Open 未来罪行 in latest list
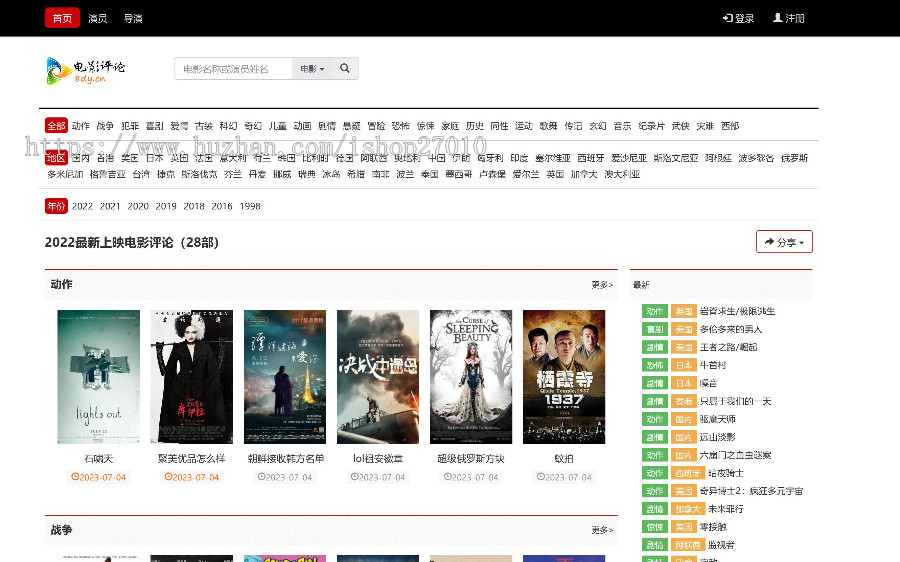 726,509
